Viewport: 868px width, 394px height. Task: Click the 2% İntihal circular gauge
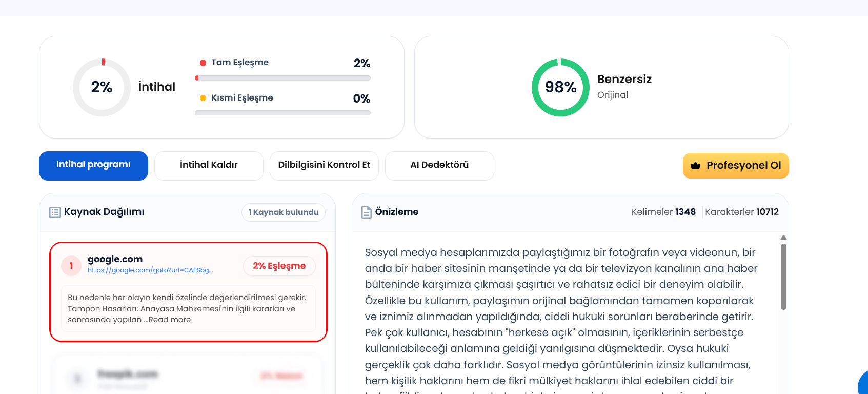tap(102, 87)
